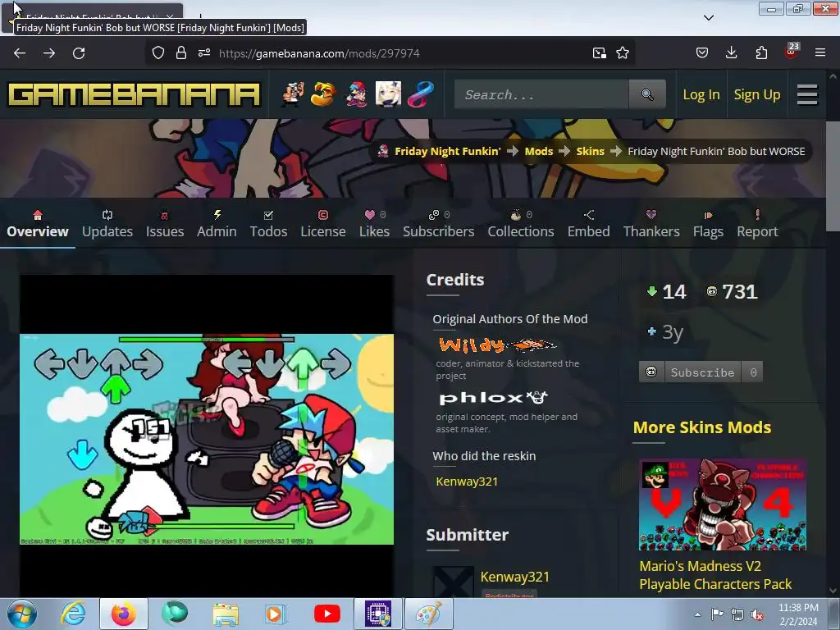Switch to the Updates tab
This screenshot has height=630, width=840.
click(x=107, y=224)
